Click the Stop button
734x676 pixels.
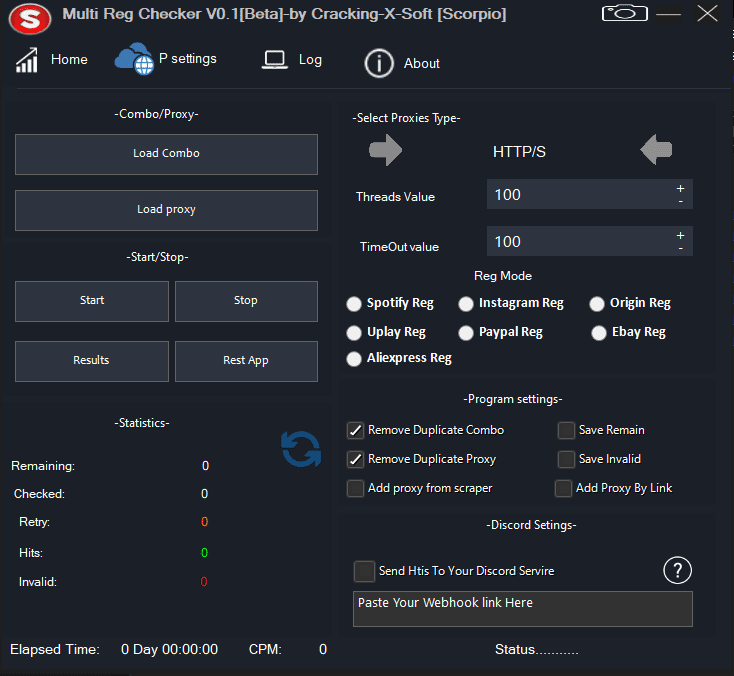click(246, 301)
